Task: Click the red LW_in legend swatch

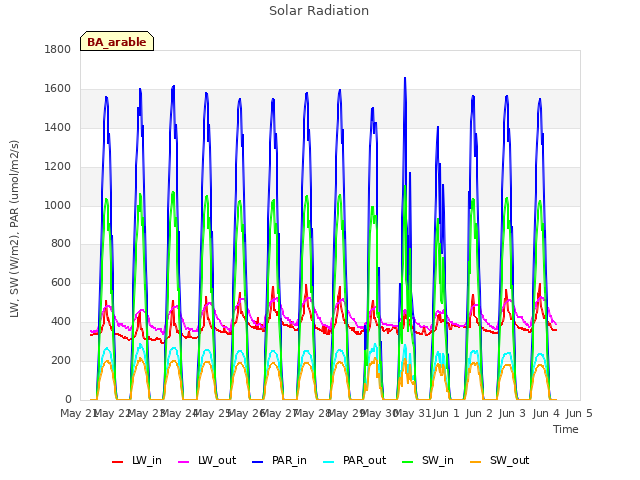Action: pos(117,462)
